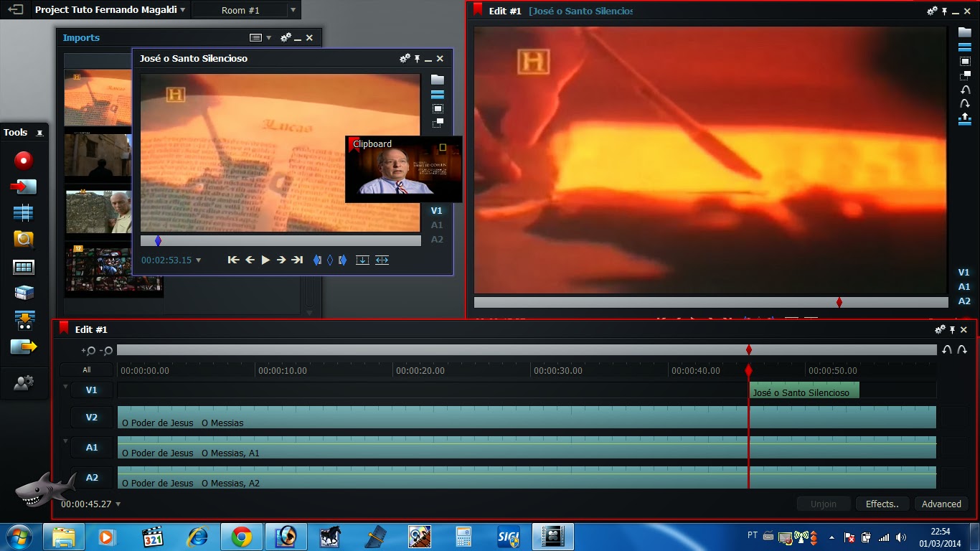
Task: Open source viewer timecode 00:02:53.15 dropdown
Action: click(199, 260)
